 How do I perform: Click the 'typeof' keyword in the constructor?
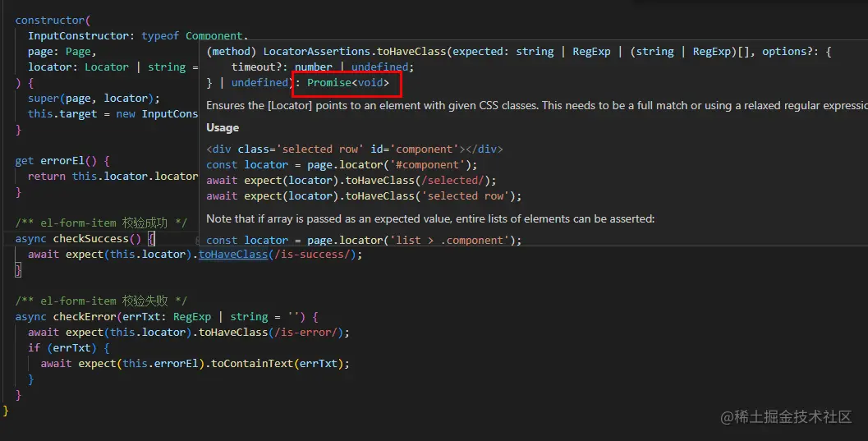(160, 36)
